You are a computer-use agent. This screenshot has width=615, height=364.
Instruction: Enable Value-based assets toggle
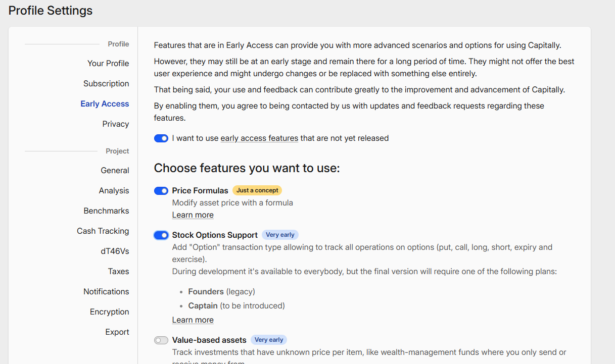pyautogui.click(x=161, y=340)
